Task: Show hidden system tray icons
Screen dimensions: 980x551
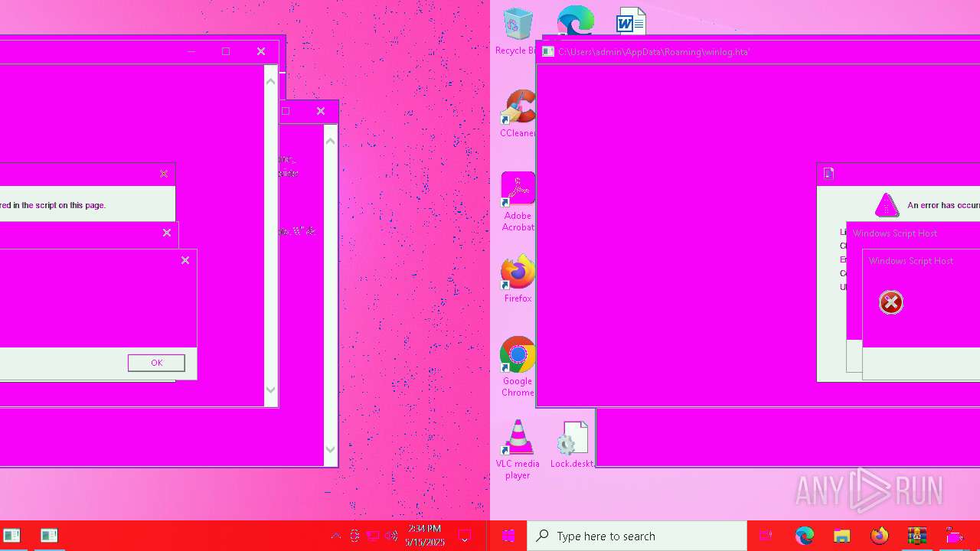Action: pyautogui.click(x=335, y=536)
